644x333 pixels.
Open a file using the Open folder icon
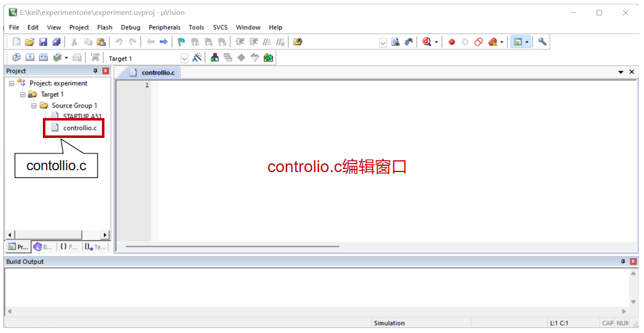[x=30, y=42]
